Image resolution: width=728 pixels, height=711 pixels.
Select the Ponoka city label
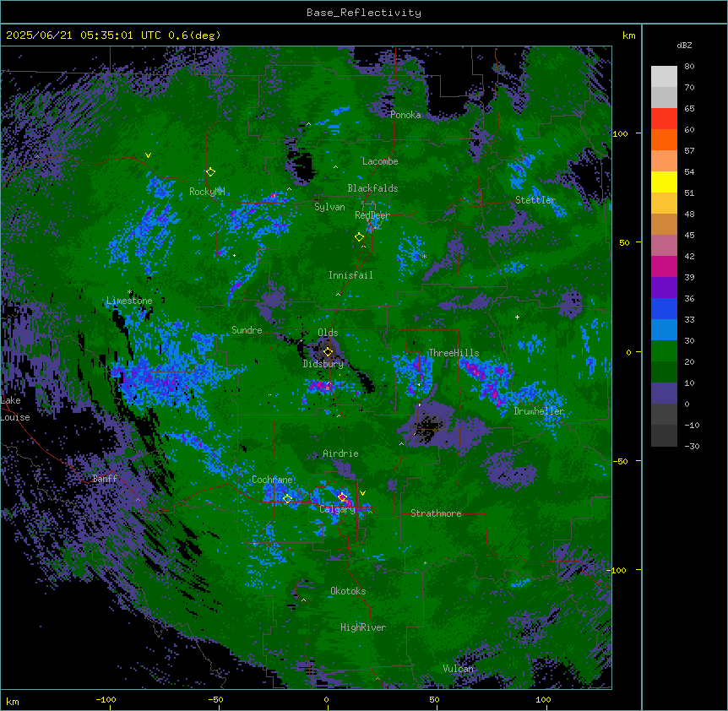tap(405, 115)
